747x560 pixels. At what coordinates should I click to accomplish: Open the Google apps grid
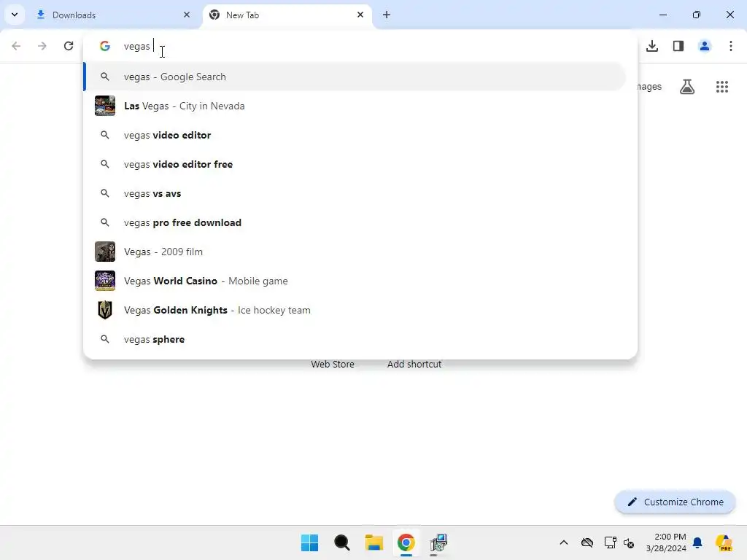[722, 87]
